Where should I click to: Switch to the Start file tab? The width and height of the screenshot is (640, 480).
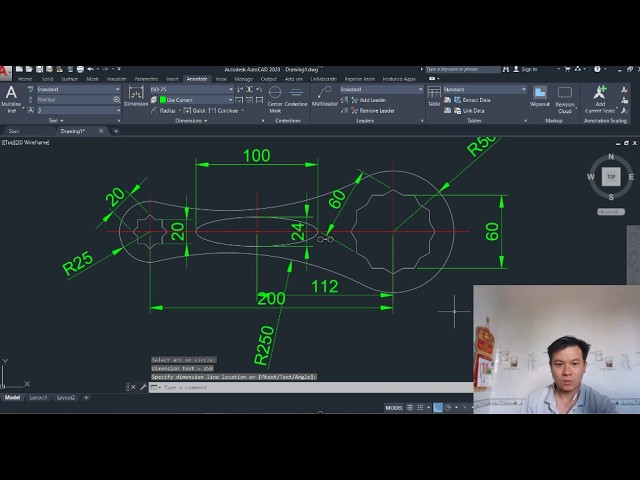14,131
